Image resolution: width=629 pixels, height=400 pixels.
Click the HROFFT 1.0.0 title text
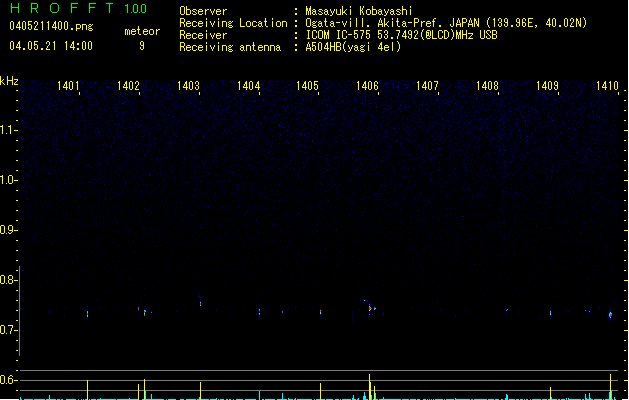78,8
